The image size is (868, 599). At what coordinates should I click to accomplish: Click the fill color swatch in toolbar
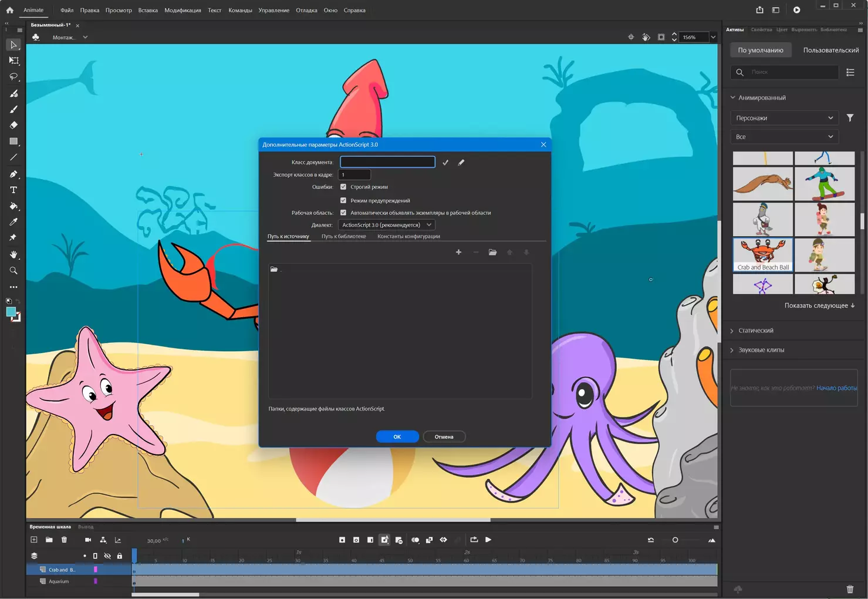(x=11, y=312)
